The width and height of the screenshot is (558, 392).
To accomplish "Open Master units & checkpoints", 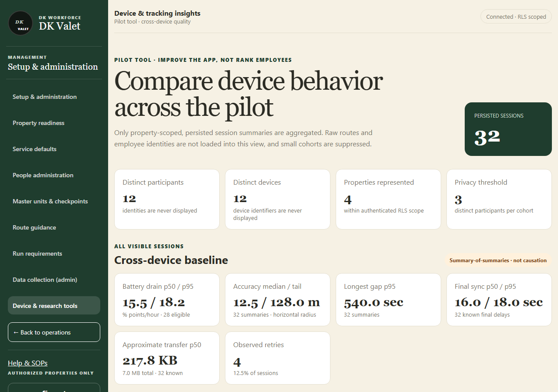I will pos(54,201).
